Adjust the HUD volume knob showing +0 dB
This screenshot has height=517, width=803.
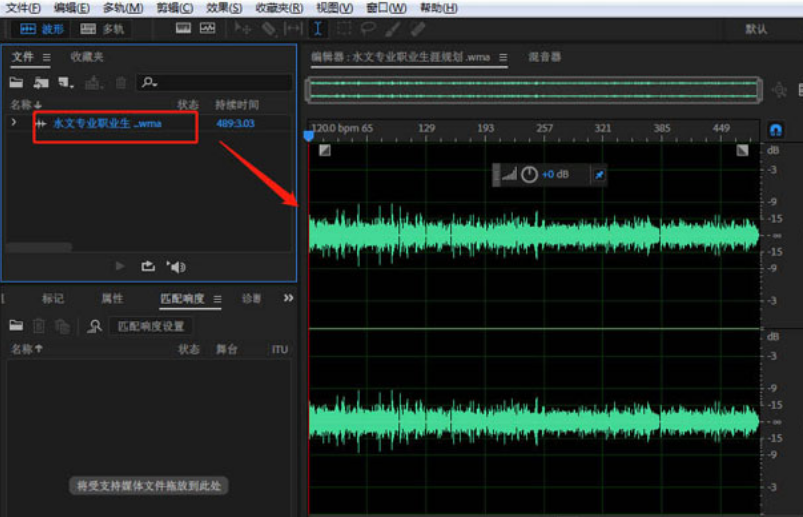(x=530, y=175)
